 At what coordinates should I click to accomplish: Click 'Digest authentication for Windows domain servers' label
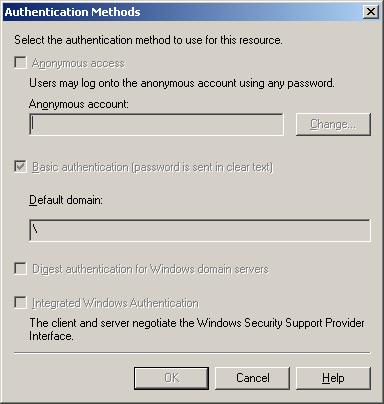(x=150, y=269)
